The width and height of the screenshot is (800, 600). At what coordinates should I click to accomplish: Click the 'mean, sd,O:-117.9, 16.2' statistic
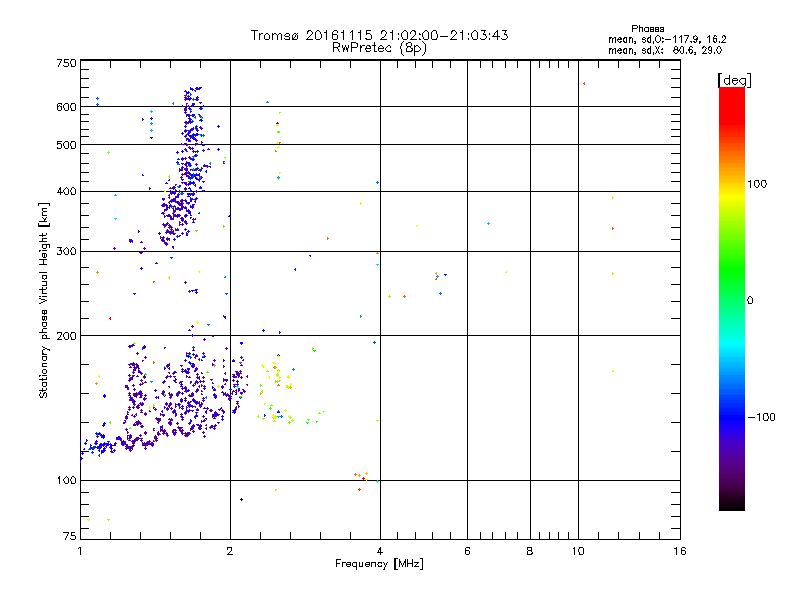click(667, 39)
